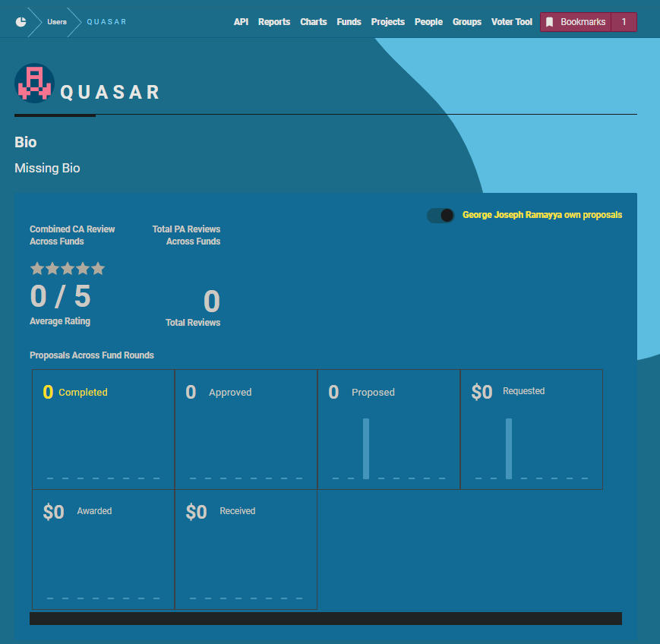Screen dimensions: 660x644
Task: Navigate to Projects
Action: pyautogui.click(x=387, y=22)
